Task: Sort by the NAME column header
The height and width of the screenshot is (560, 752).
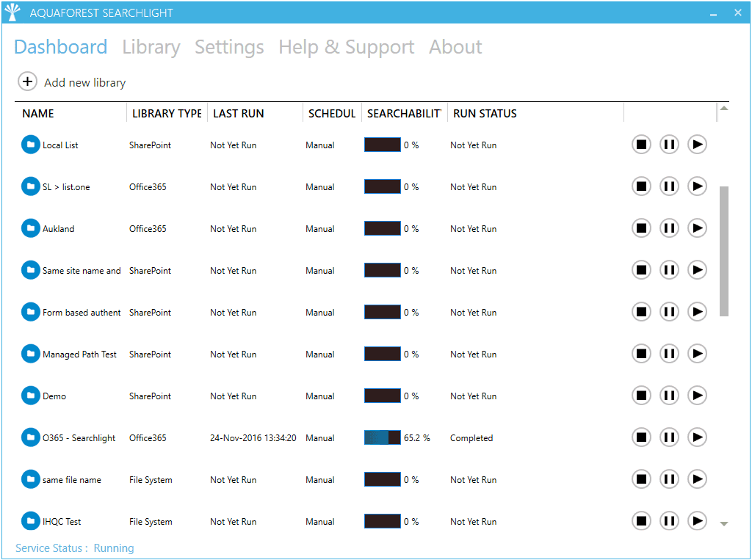Action: 38,114
